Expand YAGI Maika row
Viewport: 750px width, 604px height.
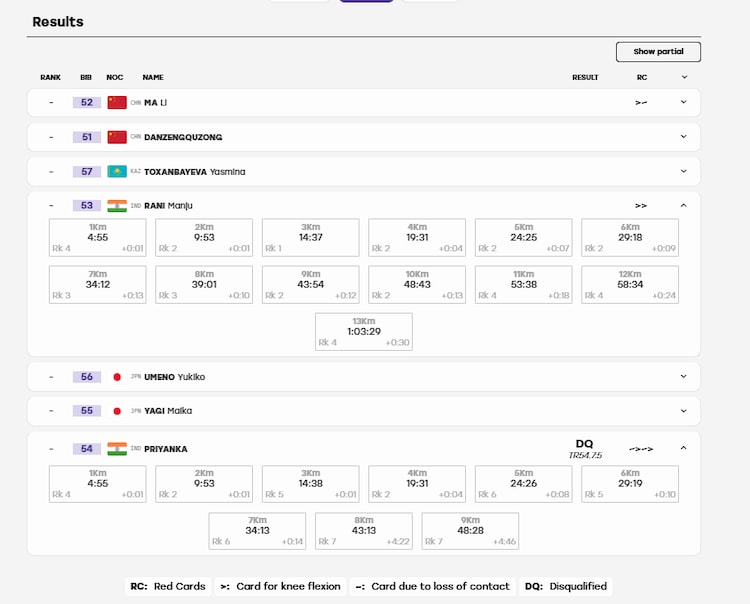click(x=684, y=411)
